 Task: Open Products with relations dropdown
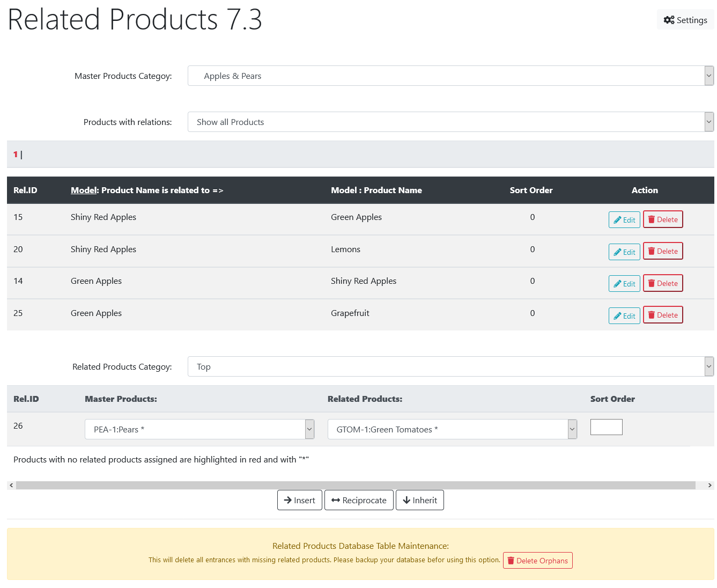click(x=450, y=122)
